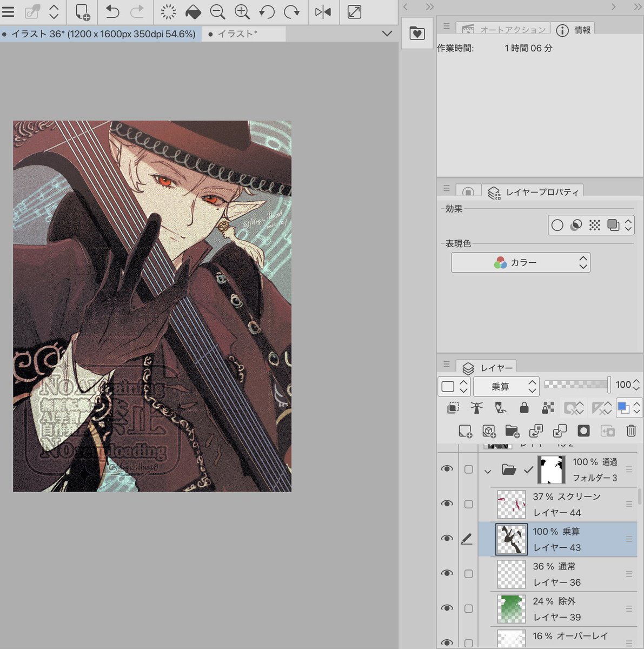Hide layer レイヤー 44 with eye icon
Viewport: 644px width, 649px height.
[x=447, y=504]
